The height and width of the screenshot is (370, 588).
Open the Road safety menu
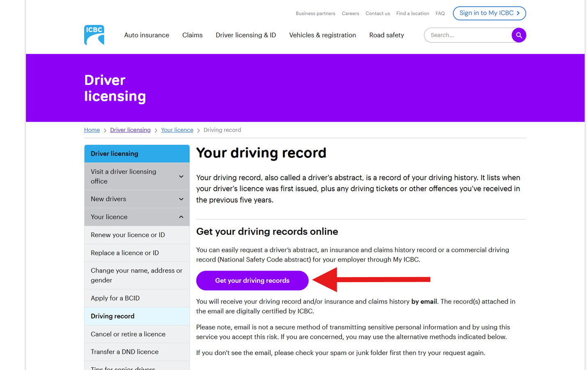point(386,35)
